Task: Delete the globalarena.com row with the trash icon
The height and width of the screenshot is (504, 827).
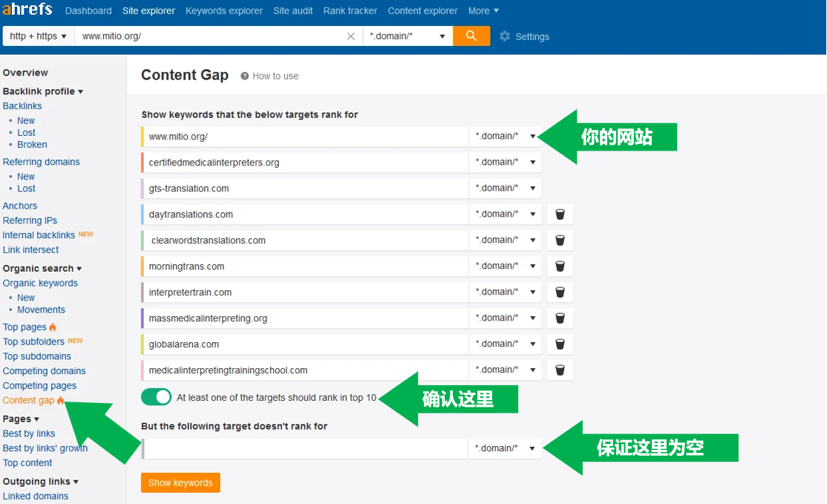Action: [560, 344]
